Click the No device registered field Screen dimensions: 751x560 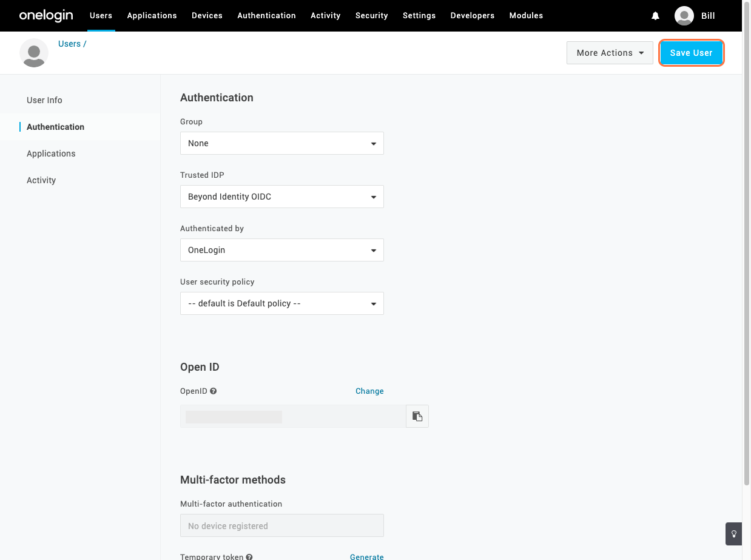(281, 525)
